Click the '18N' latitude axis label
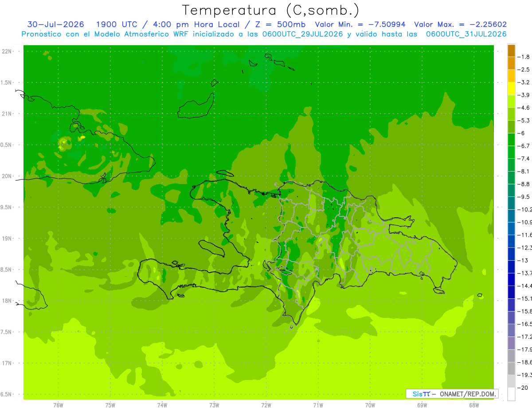 pyautogui.click(x=8, y=301)
